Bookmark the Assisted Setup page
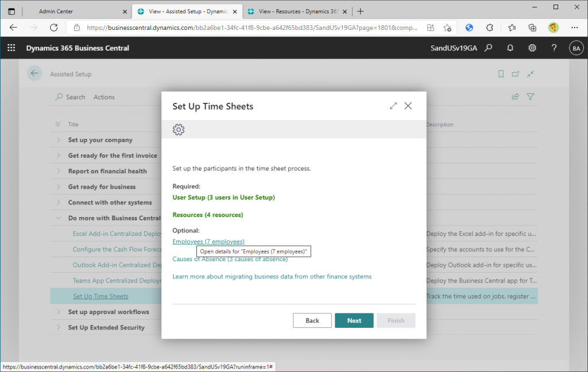588x372 pixels. click(501, 74)
